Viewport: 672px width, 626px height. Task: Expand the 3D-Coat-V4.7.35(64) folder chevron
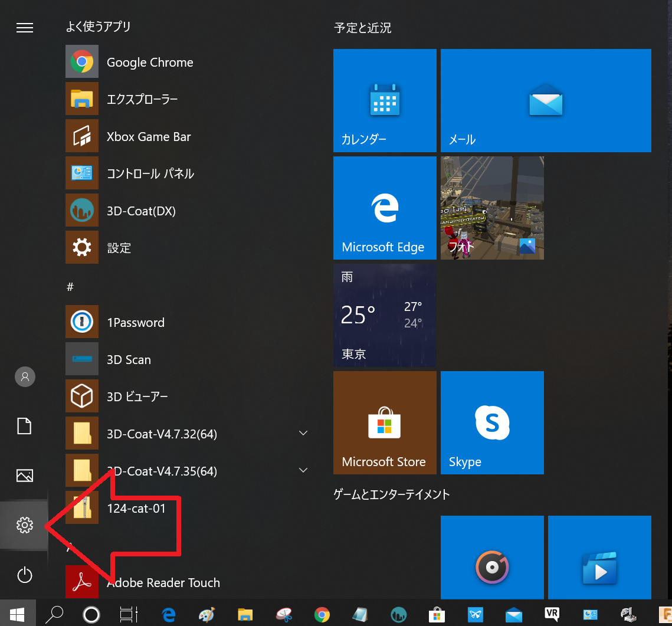(x=303, y=470)
